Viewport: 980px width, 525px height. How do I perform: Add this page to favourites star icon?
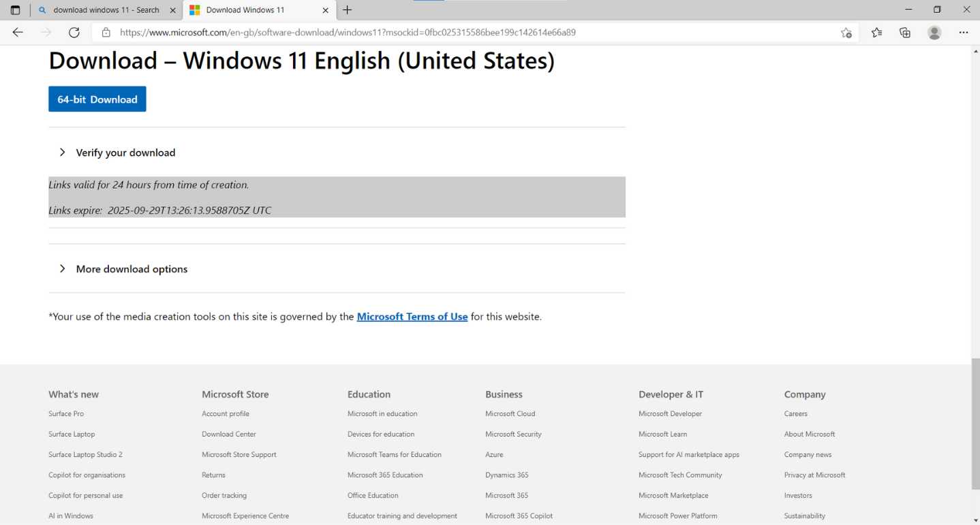tap(846, 32)
